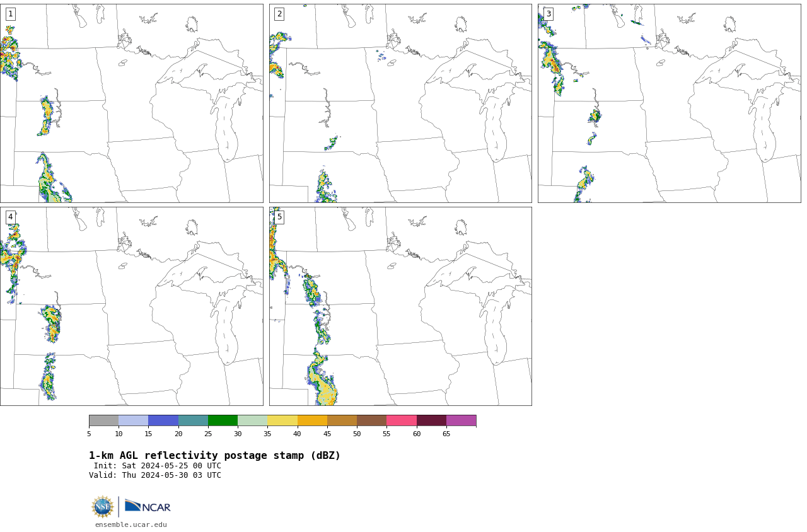Click the colorbar tick label 50
This screenshot has height=532, width=807.
(x=357, y=434)
